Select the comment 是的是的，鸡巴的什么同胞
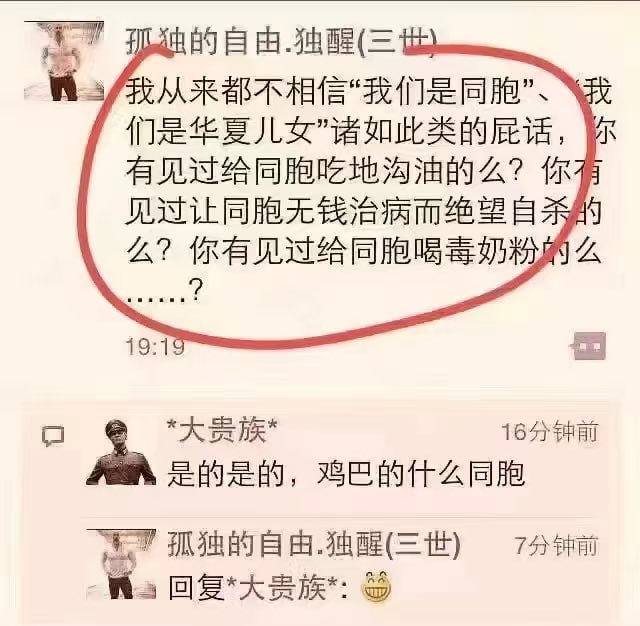This screenshot has height=626, width=640. coord(346,474)
